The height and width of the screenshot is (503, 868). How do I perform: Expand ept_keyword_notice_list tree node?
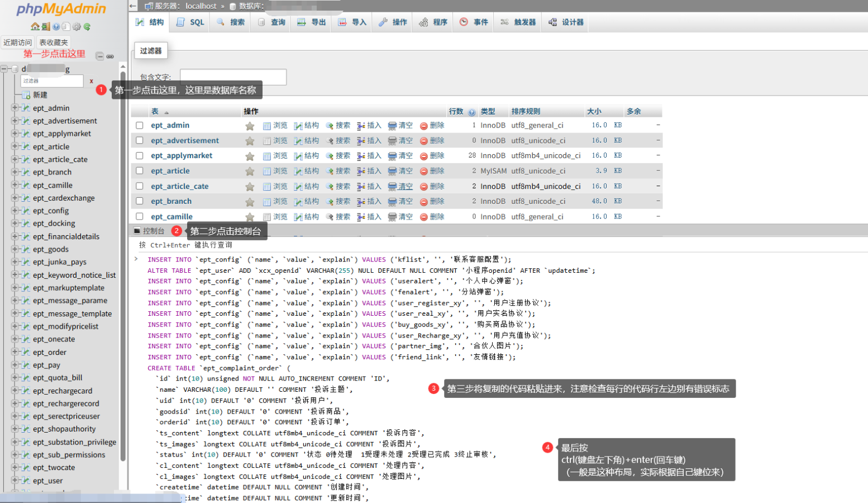(x=15, y=275)
